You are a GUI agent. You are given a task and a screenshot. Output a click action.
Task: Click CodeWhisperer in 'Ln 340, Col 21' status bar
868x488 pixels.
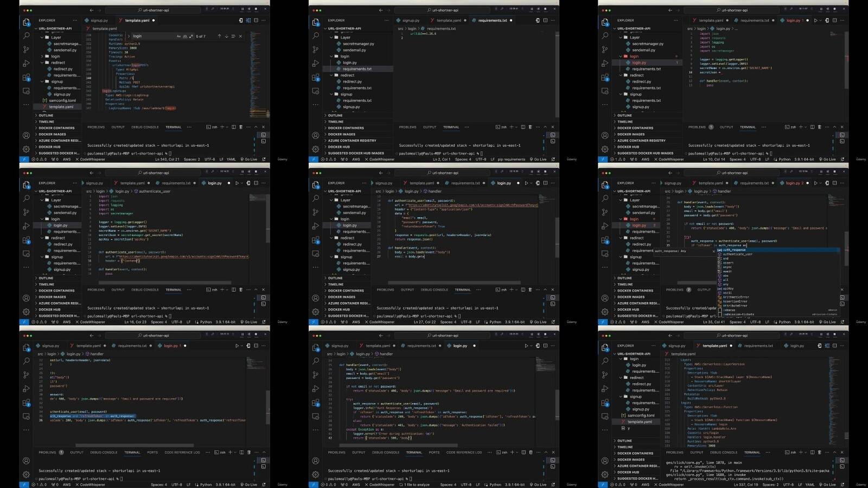pos(91,159)
